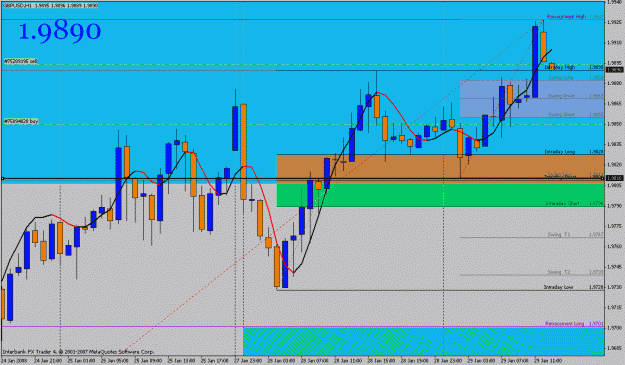Click the Retracement High label
Image resolution: width=625 pixels, height=365 pixels.
pyautogui.click(x=566, y=16)
